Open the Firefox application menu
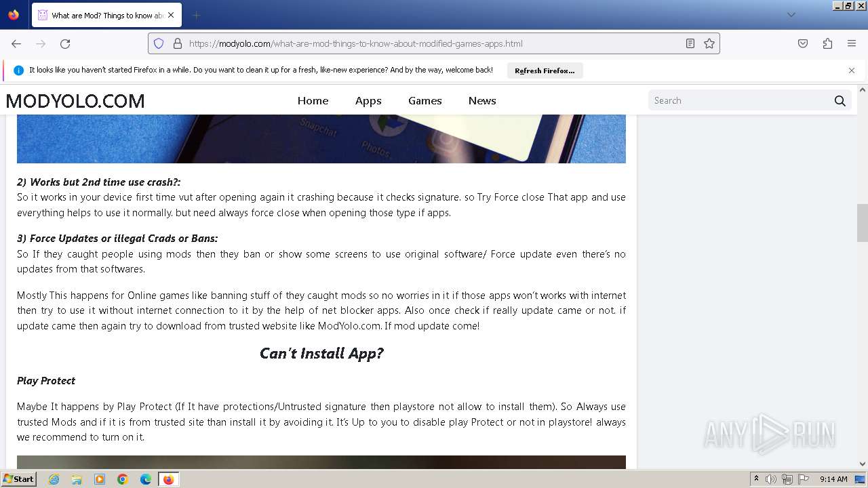 click(852, 43)
